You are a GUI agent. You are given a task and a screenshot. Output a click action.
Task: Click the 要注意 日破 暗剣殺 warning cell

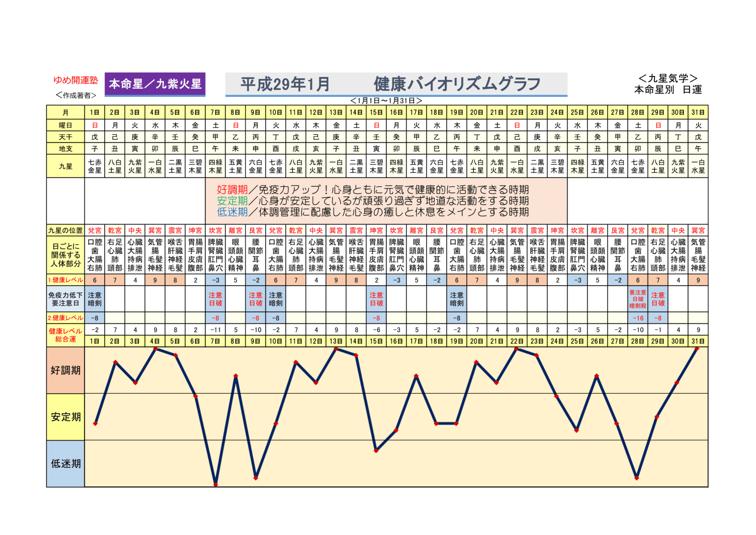(x=638, y=299)
